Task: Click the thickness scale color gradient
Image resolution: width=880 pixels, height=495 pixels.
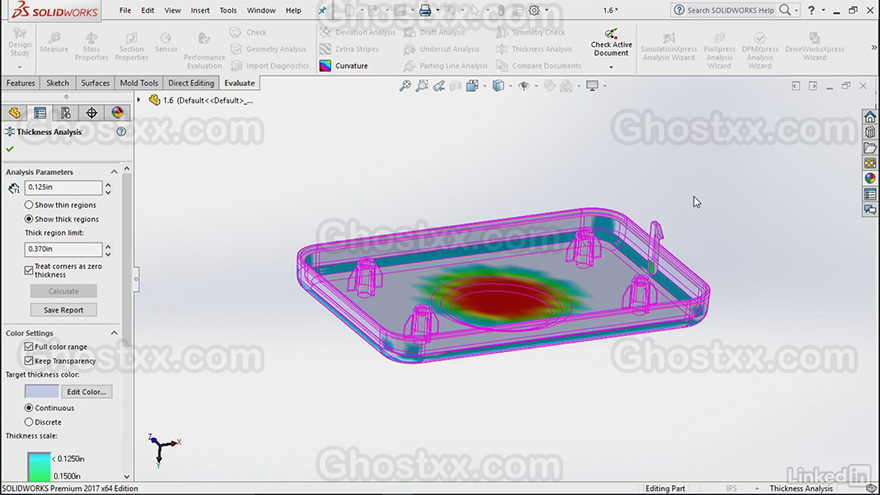Action: [x=39, y=467]
